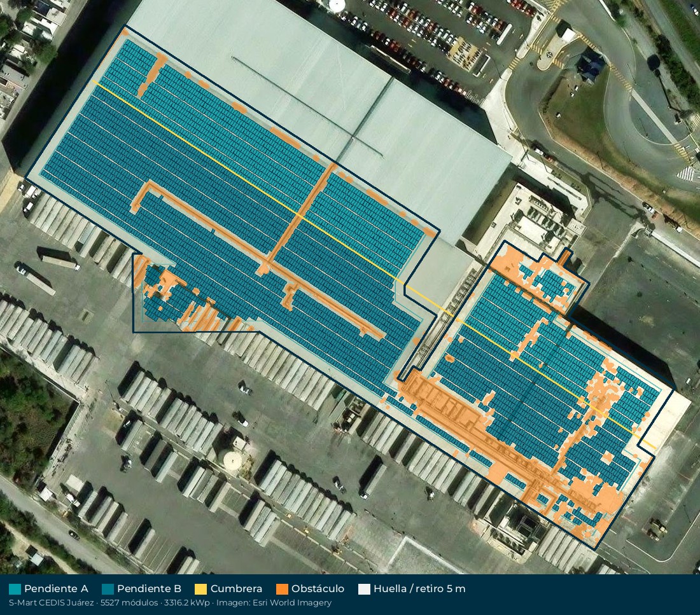The height and width of the screenshot is (615, 700).
Task: Click the "Imagen: Esri World Imagery" credit
Action: tap(274, 603)
